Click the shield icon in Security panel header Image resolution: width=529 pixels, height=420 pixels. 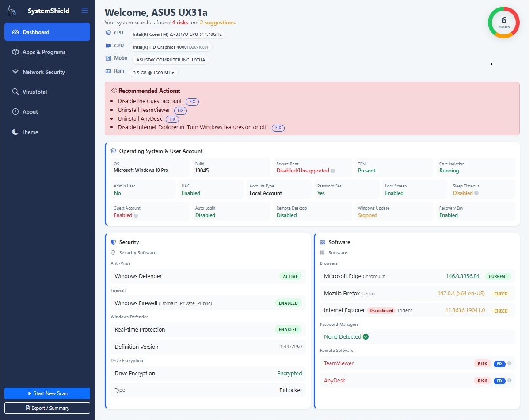click(x=113, y=242)
